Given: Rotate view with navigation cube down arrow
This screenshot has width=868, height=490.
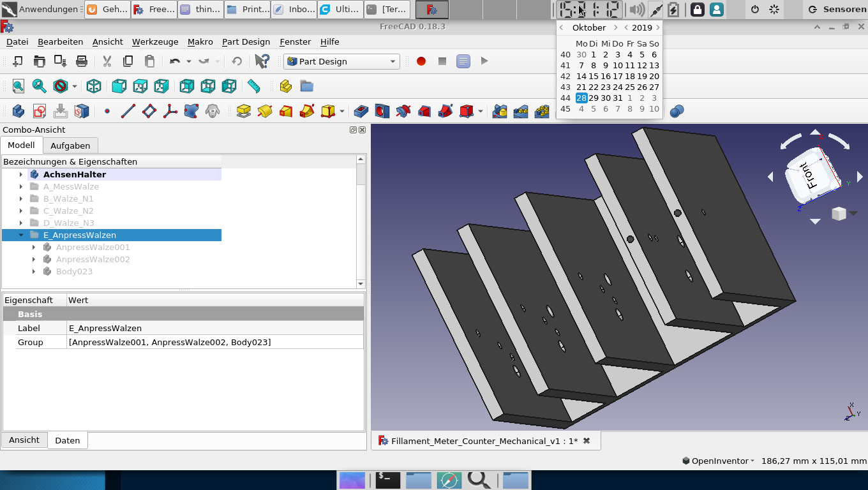Looking at the screenshot, I should [815, 221].
